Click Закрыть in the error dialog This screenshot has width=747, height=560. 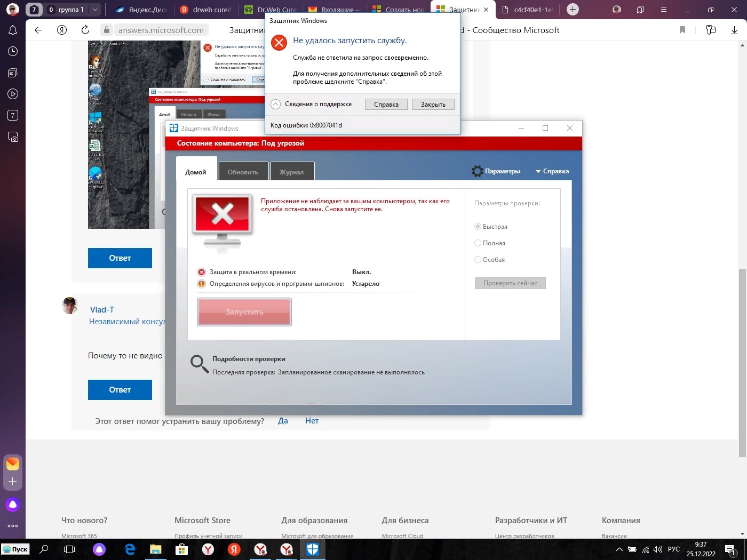coord(433,105)
